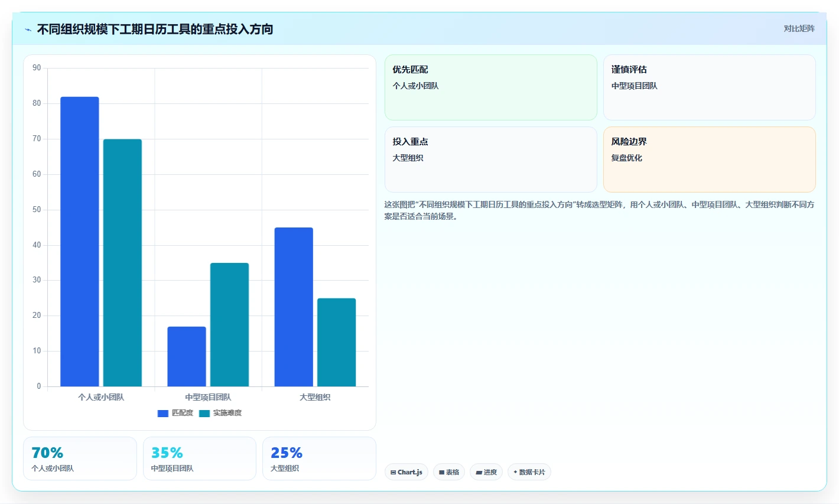
Task: Click the 进度 tag bar icon
Action: [479, 473]
